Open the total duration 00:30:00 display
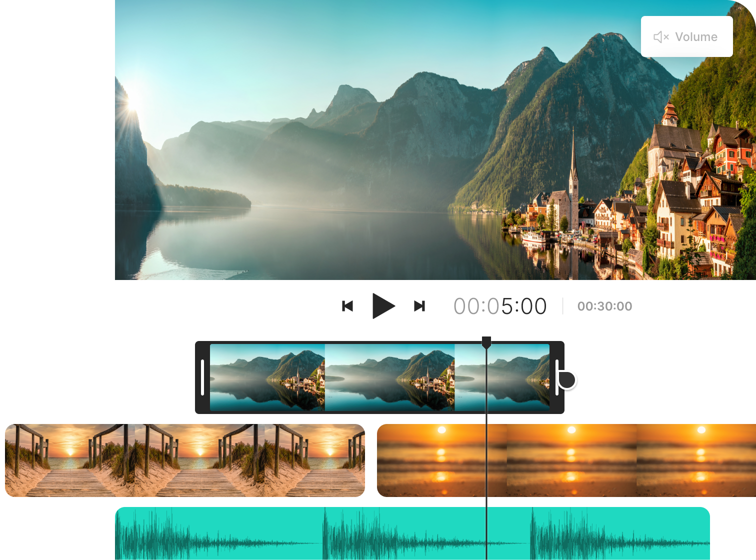This screenshot has width=756, height=560. pyautogui.click(x=604, y=306)
